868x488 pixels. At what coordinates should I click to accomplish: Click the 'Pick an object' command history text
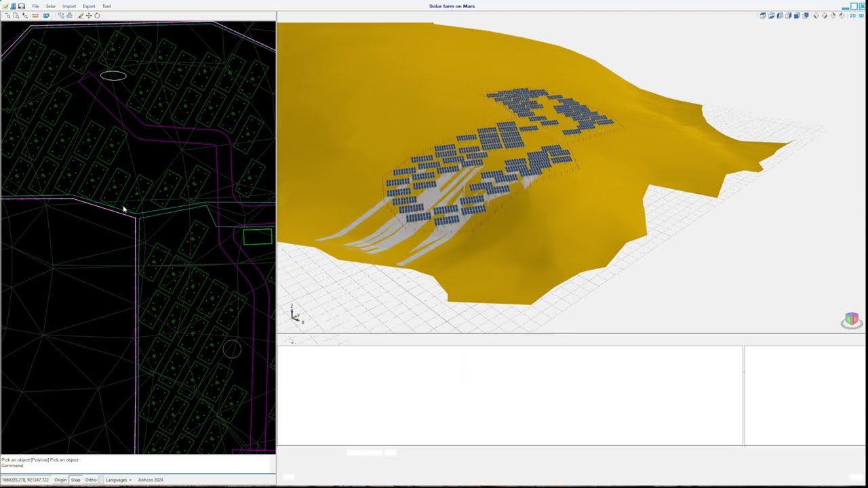point(41,460)
